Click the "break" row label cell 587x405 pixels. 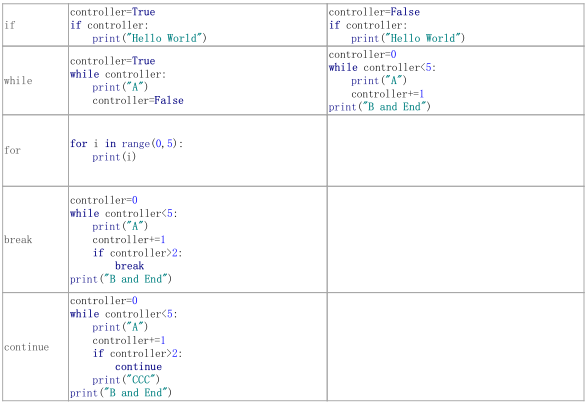coord(35,240)
